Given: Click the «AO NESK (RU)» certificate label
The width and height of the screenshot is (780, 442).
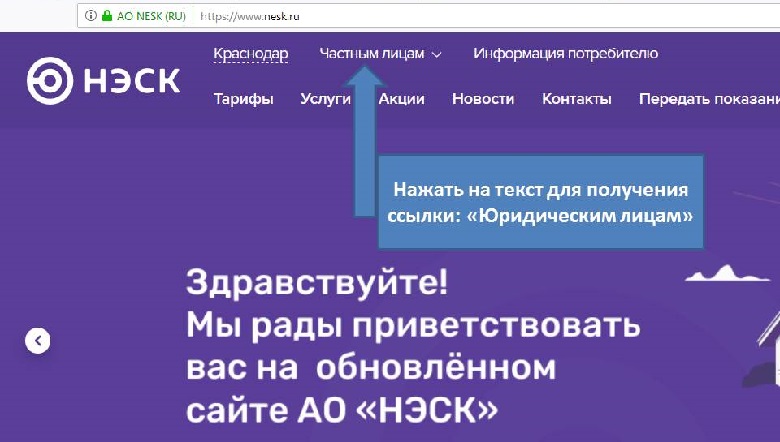Looking at the screenshot, I should pyautogui.click(x=151, y=16).
